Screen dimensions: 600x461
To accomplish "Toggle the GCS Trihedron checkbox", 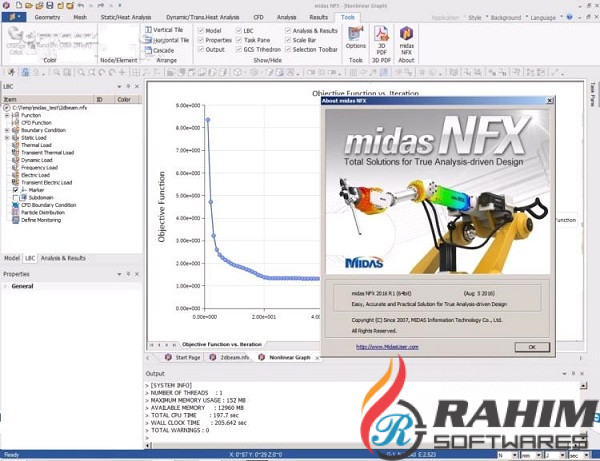I will point(239,49).
